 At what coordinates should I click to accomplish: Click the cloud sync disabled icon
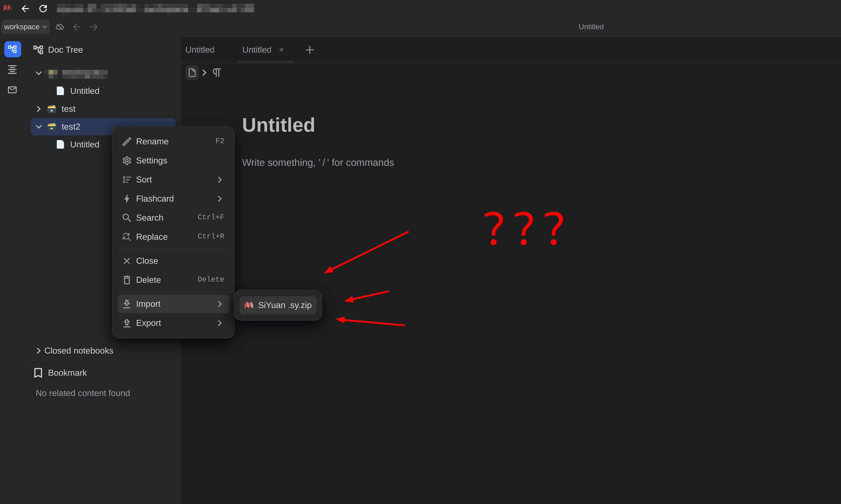(60, 27)
